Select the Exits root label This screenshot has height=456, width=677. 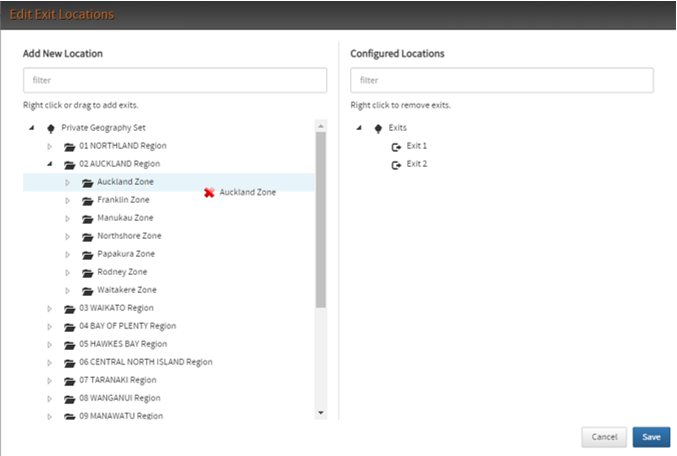[398, 128]
